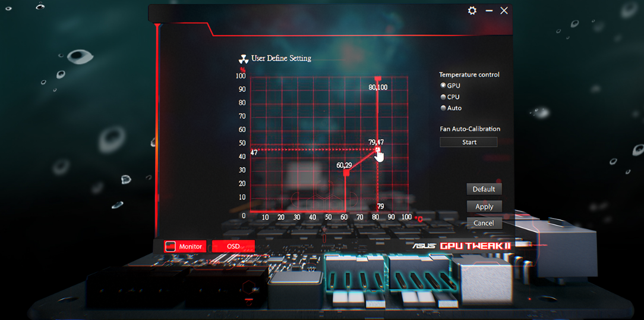Viewport: 644px width, 320px height.
Task: Select the Auto temperature control option
Action: (451, 108)
